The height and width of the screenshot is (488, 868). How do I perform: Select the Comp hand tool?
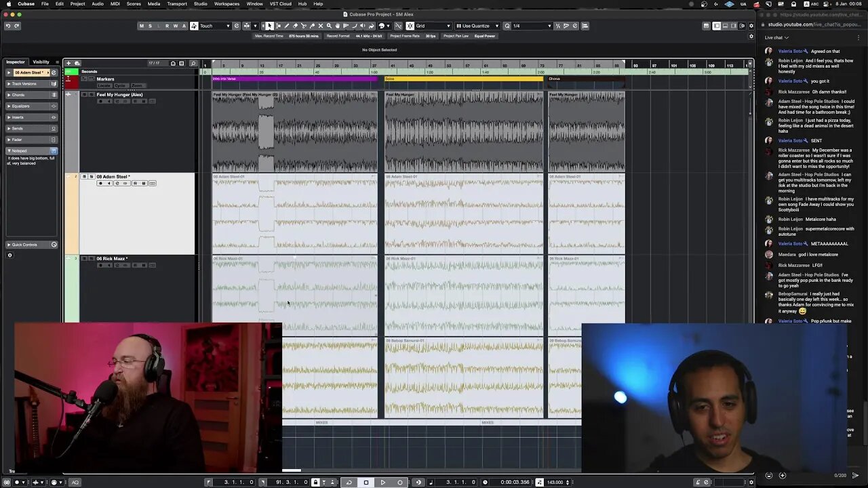(338, 26)
